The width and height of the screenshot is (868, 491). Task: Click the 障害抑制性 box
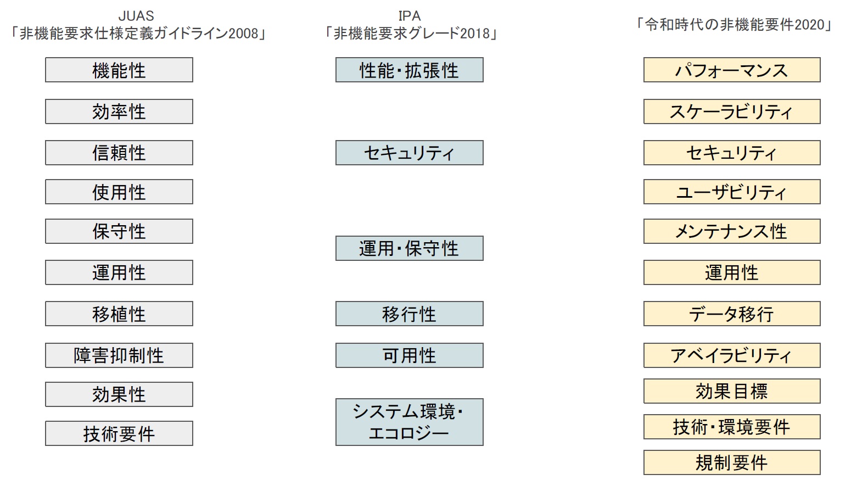click(x=119, y=355)
